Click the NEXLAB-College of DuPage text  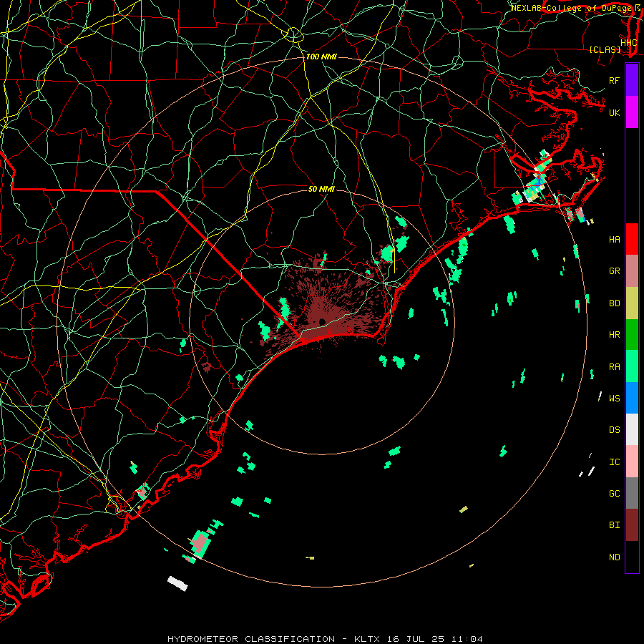pyautogui.click(x=571, y=8)
